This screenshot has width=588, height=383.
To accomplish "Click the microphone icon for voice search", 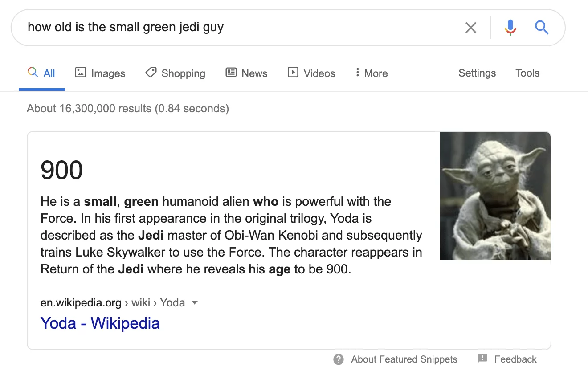I will coord(510,27).
